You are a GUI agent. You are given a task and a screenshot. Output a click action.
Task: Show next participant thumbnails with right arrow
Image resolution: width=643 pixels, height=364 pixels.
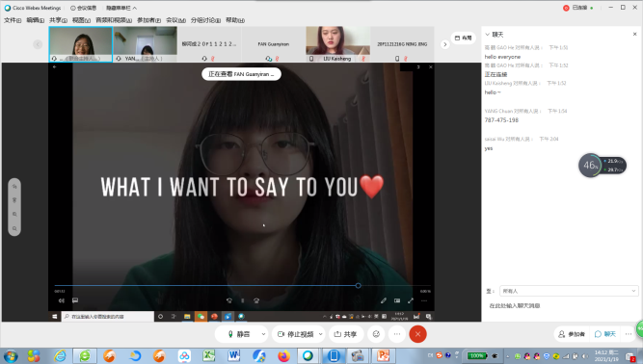click(445, 44)
